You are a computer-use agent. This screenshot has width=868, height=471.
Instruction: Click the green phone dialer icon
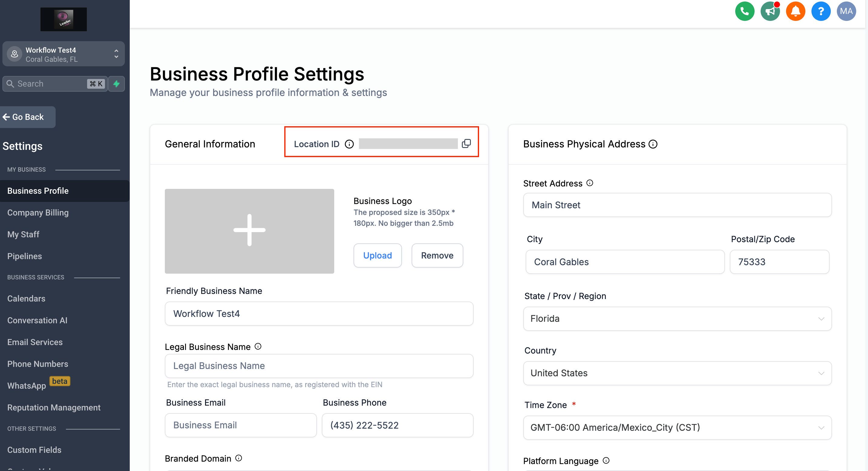(x=744, y=11)
